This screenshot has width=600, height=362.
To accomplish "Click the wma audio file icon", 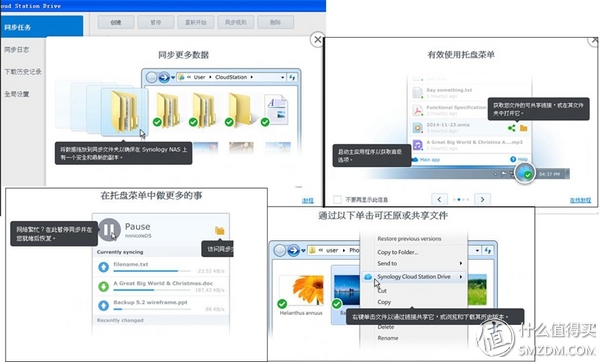I will coord(417,128).
